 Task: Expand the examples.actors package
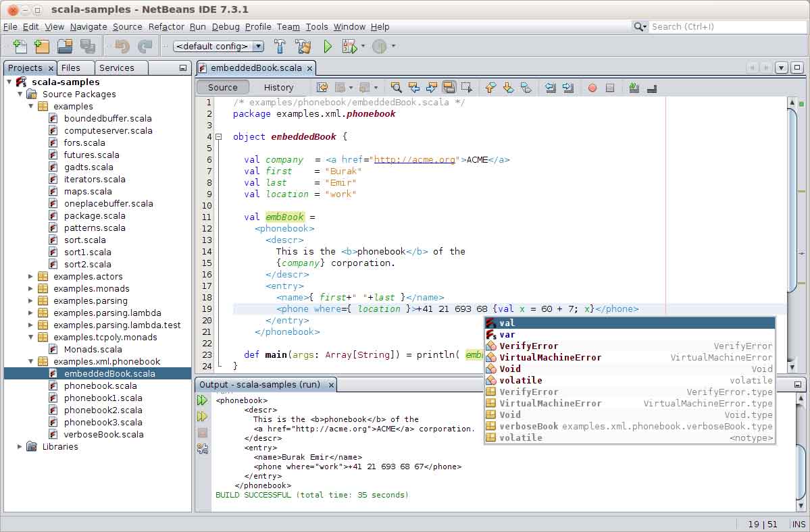(30, 276)
